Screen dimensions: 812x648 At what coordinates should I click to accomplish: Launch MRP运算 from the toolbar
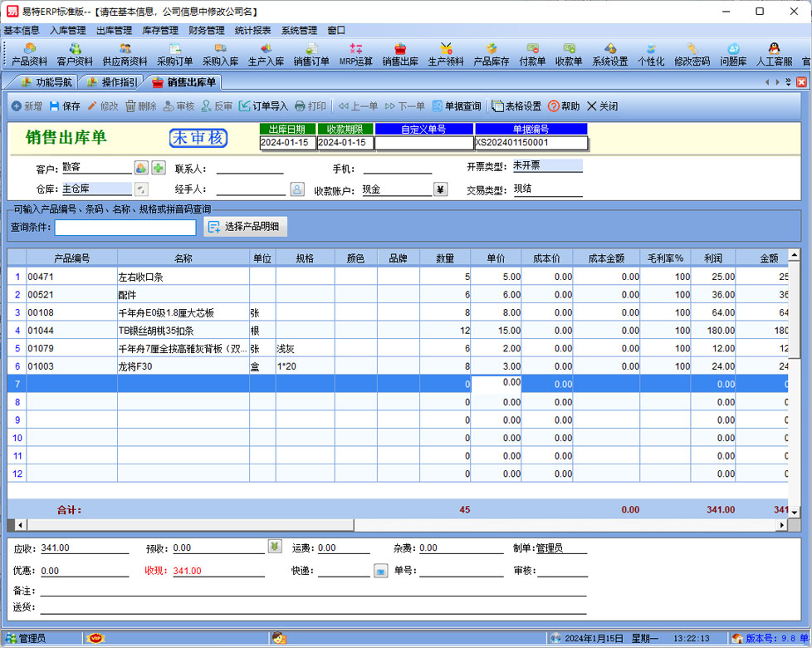click(356, 55)
